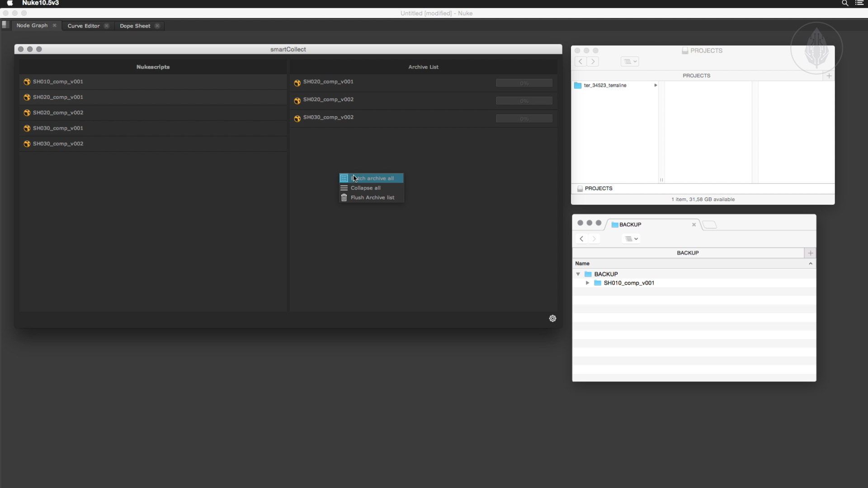Open smartCollect settings gear

(552, 319)
